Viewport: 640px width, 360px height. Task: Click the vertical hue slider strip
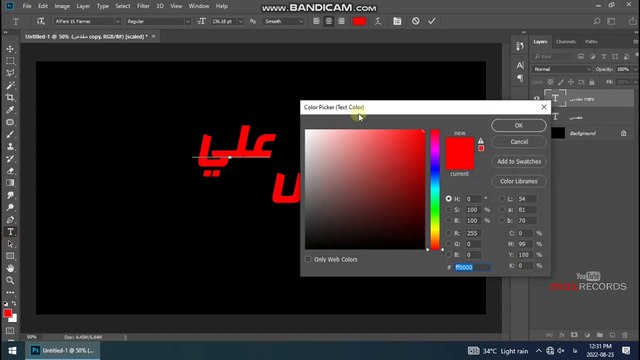[x=435, y=189]
